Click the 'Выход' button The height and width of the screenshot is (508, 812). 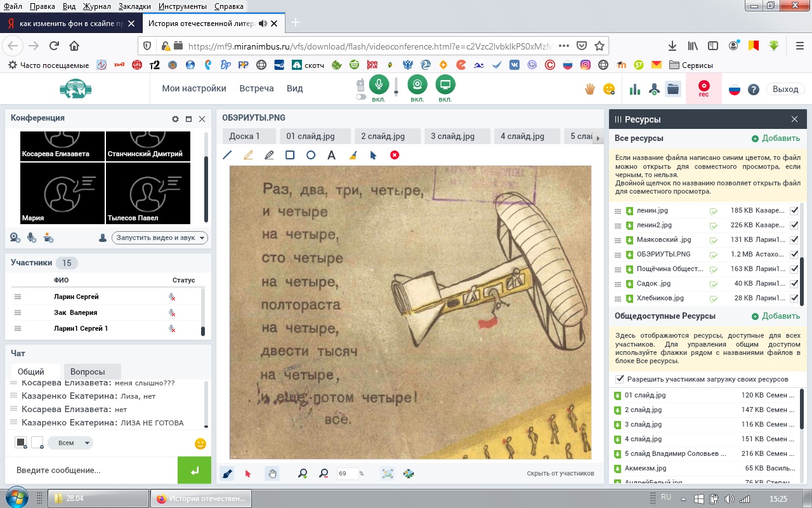(x=785, y=90)
